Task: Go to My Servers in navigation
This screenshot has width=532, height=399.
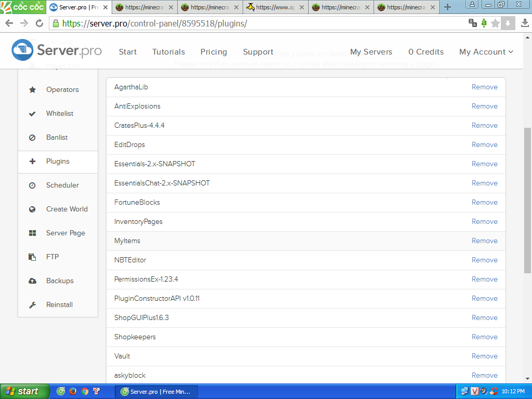Action: pyautogui.click(x=371, y=52)
